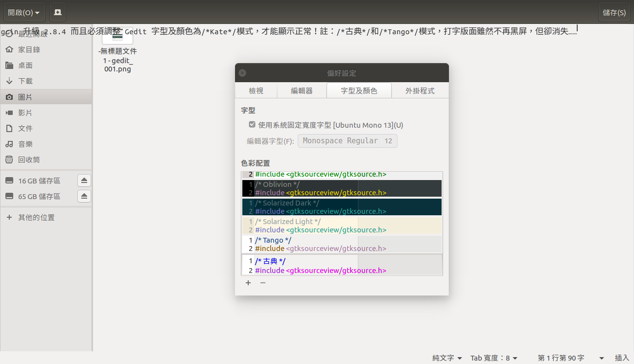
Task: Open the 純文字 language dropdown
Action: [x=447, y=358]
